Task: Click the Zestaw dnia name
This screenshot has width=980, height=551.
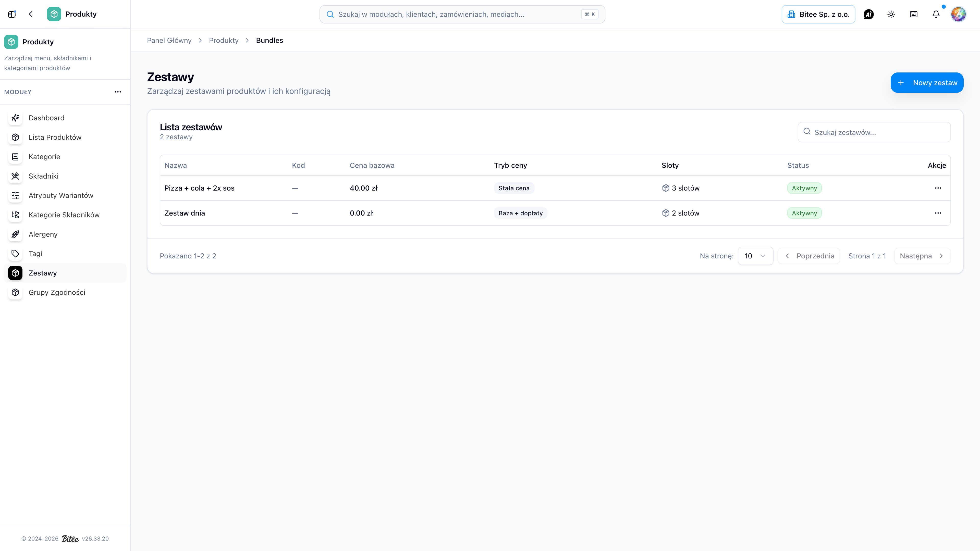Action: [185, 213]
